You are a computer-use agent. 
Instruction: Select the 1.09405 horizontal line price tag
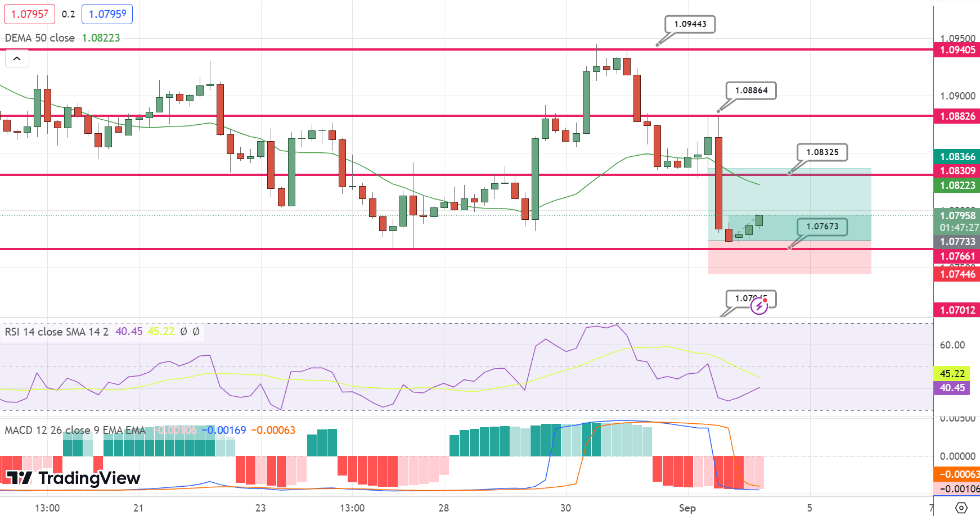[957, 50]
